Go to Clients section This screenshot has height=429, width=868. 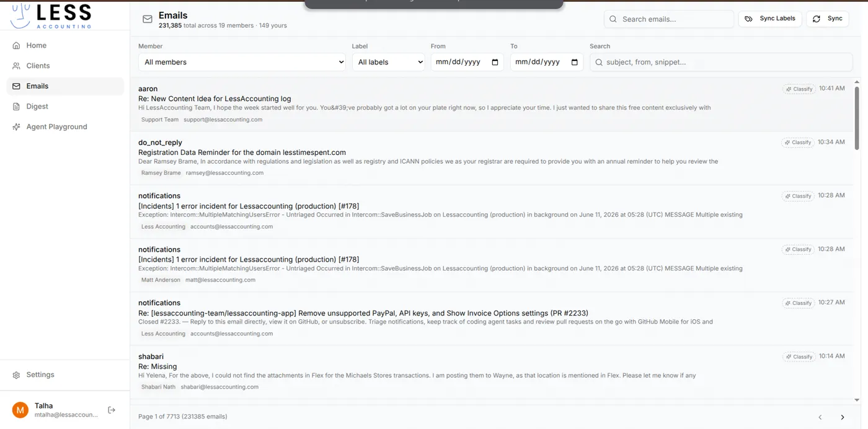[x=65, y=66]
